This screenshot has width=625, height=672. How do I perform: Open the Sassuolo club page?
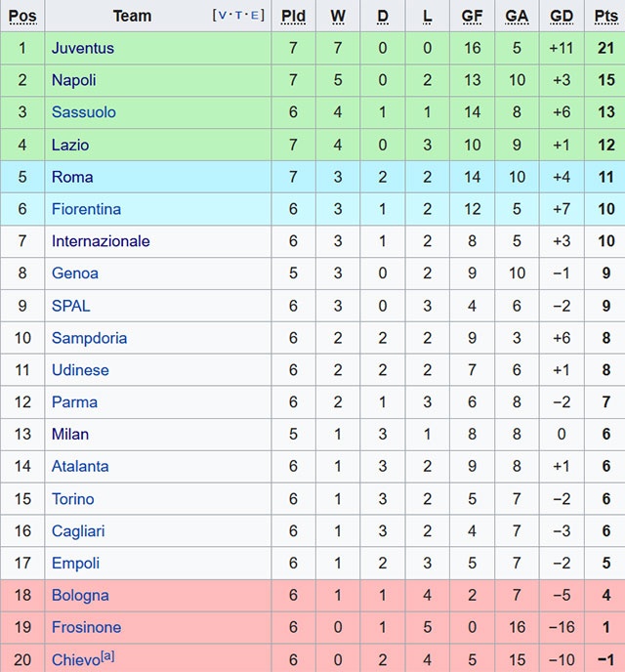pos(84,112)
